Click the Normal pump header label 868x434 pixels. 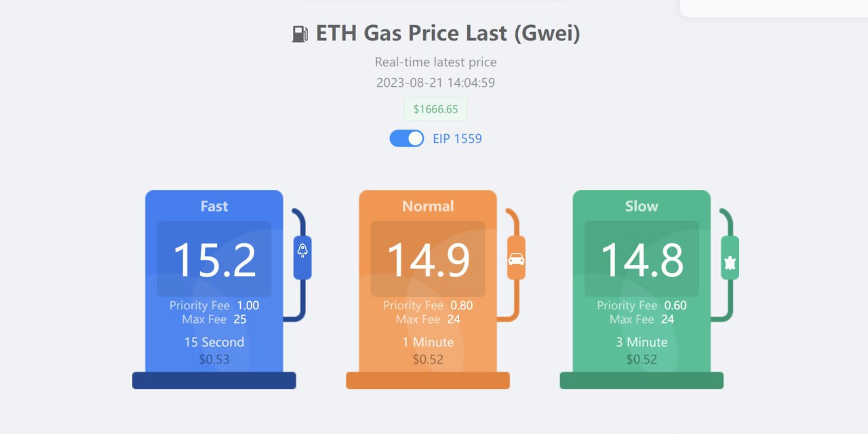pyautogui.click(x=428, y=206)
